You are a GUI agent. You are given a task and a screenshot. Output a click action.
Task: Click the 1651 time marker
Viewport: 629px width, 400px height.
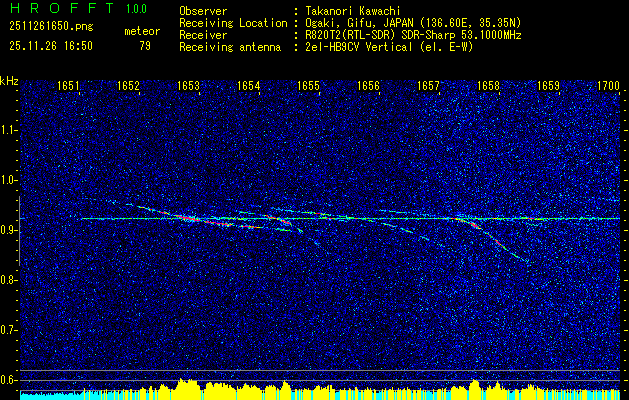tap(68, 86)
